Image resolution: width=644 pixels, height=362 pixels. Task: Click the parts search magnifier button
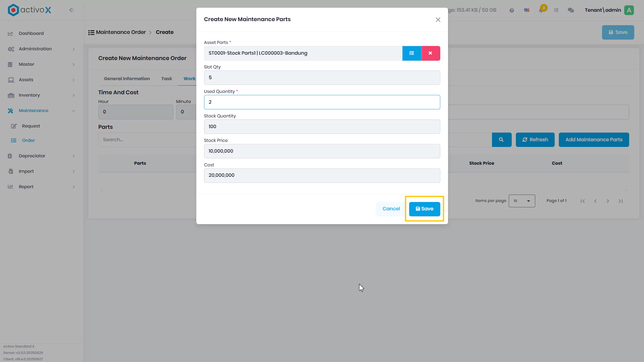[x=501, y=140]
